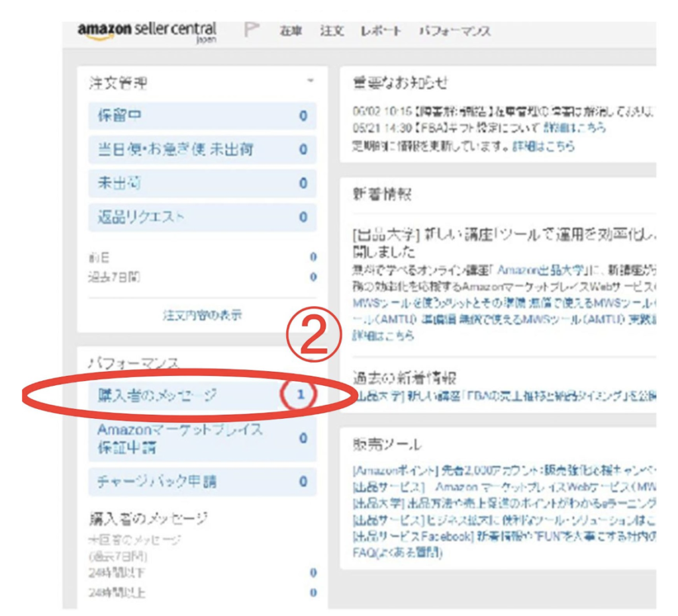Open the 返品リクエスト row
The width and height of the screenshot is (678, 616).
pos(203,217)
